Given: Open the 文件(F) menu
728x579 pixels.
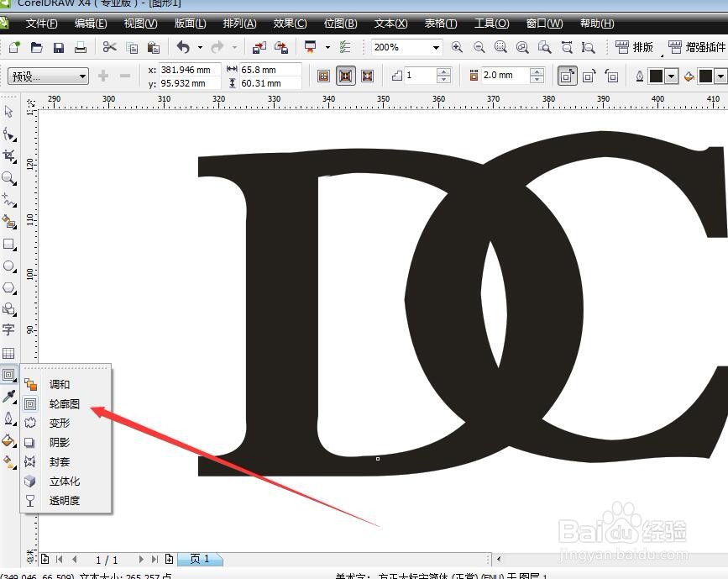Looking at the screenshot, I should click(x=41, y=24).
